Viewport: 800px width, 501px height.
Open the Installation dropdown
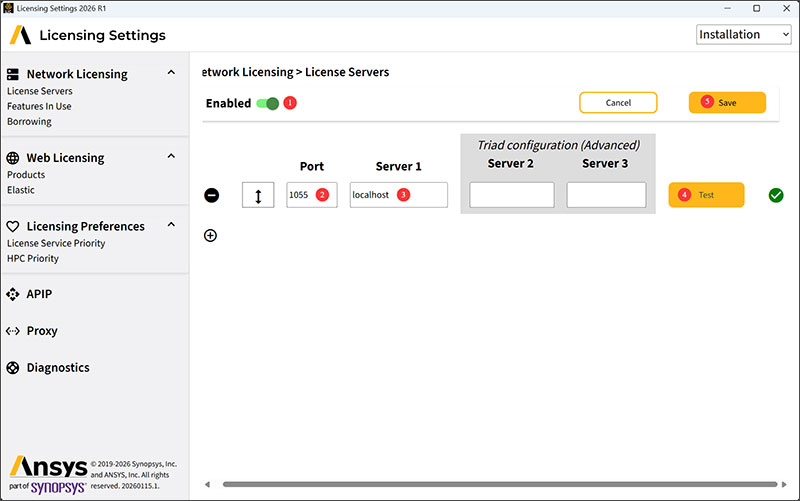(743, 35)
